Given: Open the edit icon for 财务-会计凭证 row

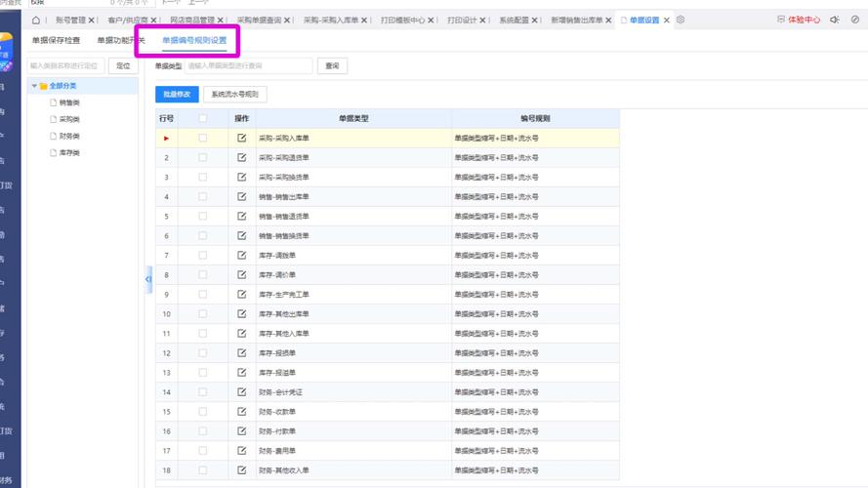Looking at the screenshot, I should click(242, 391).
